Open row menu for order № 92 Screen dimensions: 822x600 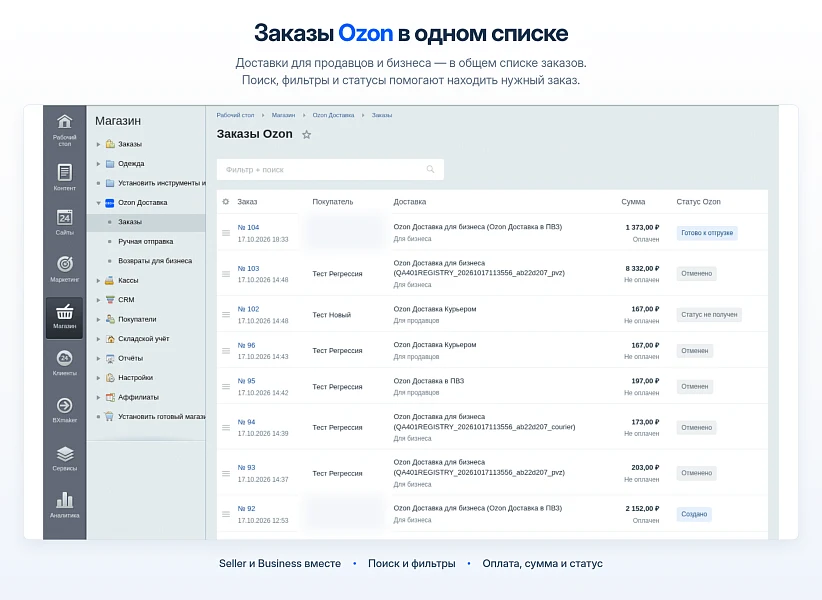pos(226,514)
